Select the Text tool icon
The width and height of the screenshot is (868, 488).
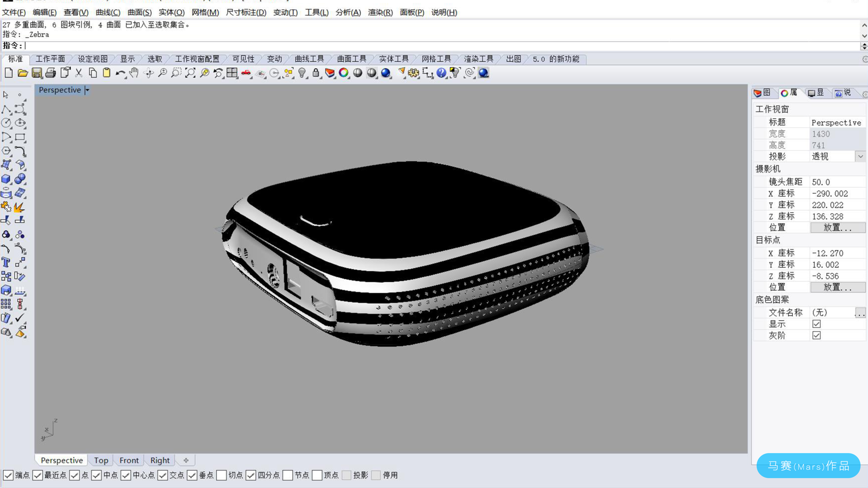[x=6, y=262]
